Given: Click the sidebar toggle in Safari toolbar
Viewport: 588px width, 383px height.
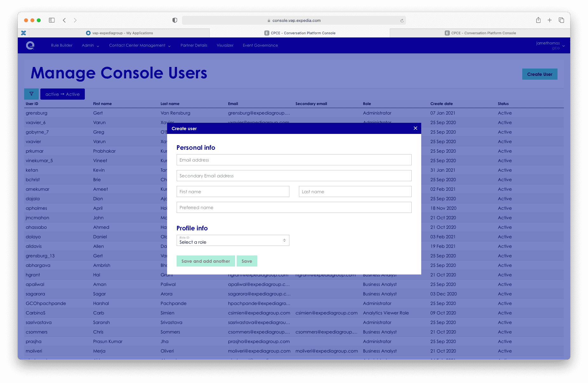Looking at the screenshot, I should pos(51,20).
